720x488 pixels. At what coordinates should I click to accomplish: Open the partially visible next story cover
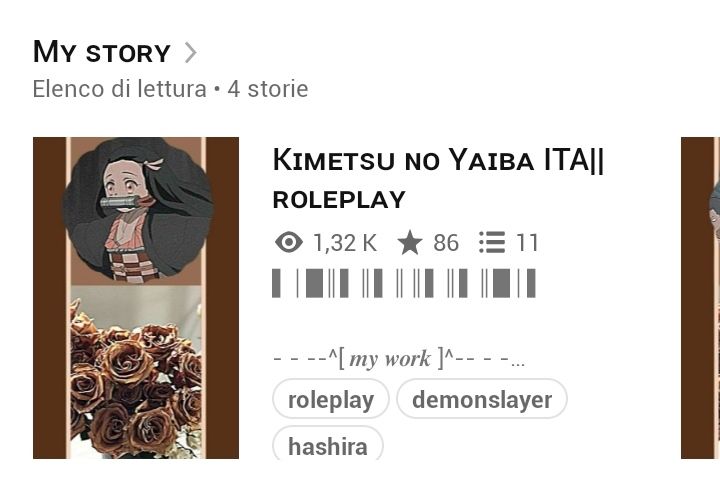click(700, 297)
